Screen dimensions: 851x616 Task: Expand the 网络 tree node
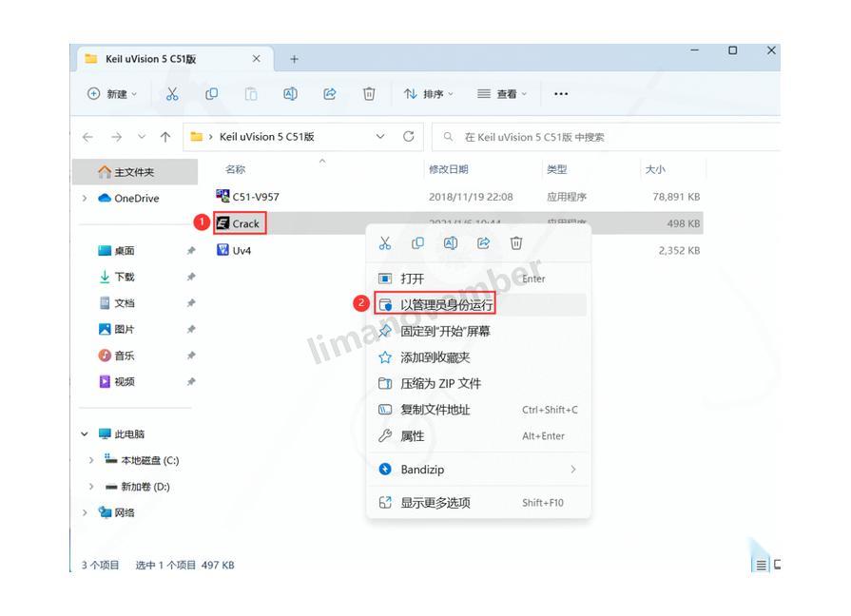coord(85,513)
